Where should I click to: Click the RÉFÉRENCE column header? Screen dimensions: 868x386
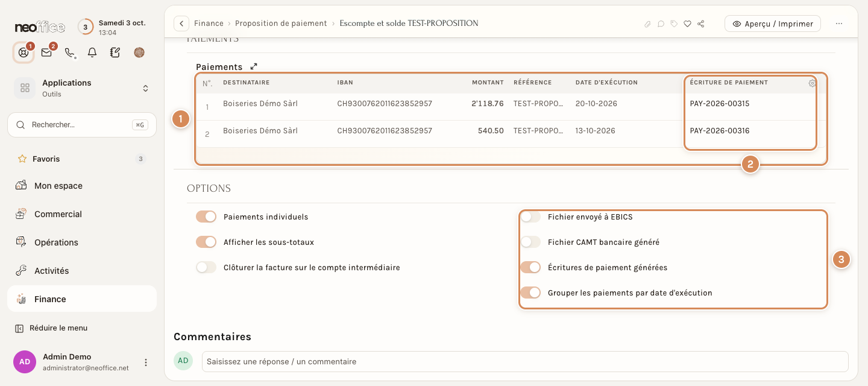tap(532, 83)
